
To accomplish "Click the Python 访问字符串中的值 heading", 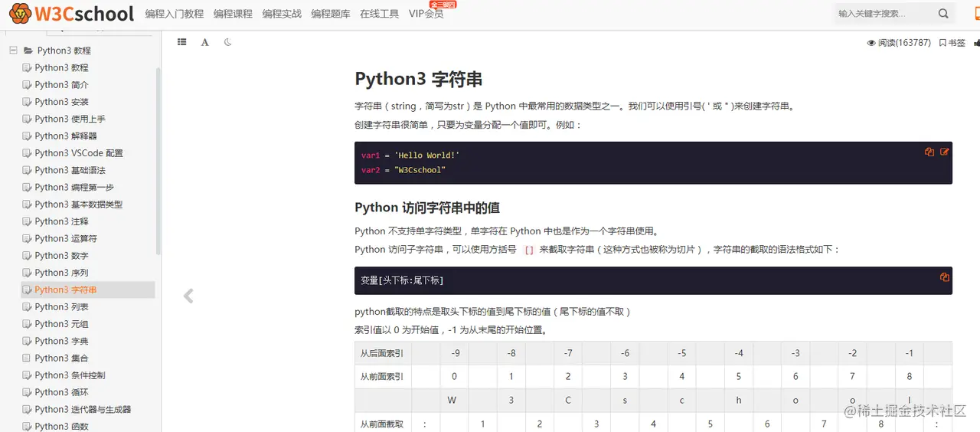I will (427, 208).
